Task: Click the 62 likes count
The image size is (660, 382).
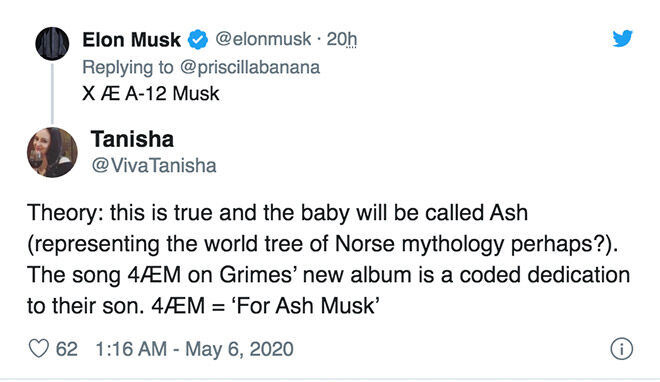Action: pyautogui.click(x=67, y=349)
